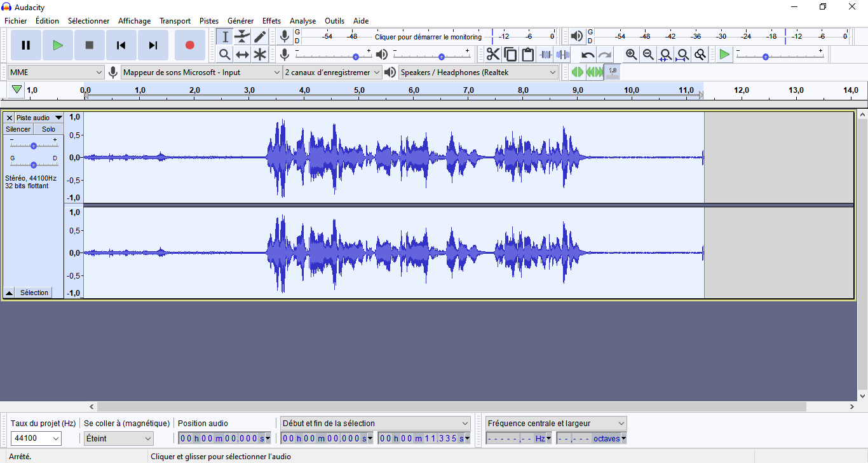Select the Zoom magnifier tool
The image size is (868, 463).
point(225,55)
